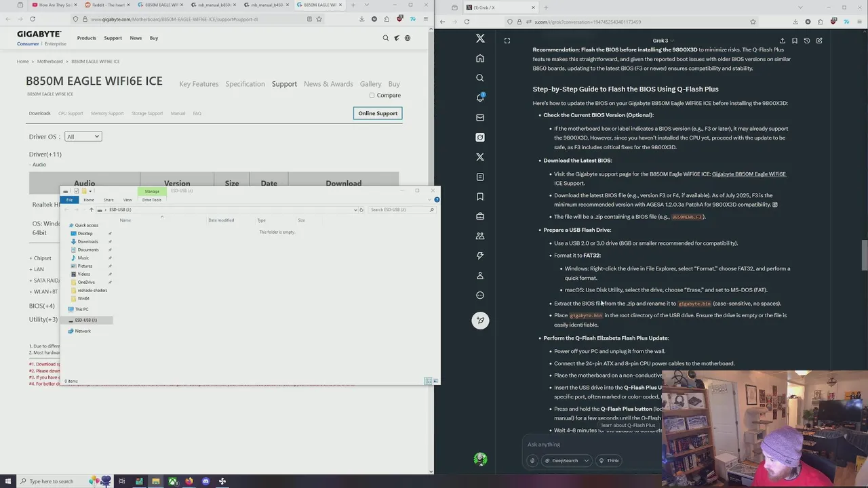Select Downloads in File Explorer Quick access
Screen dimensions: 868x488
(87, 241)
